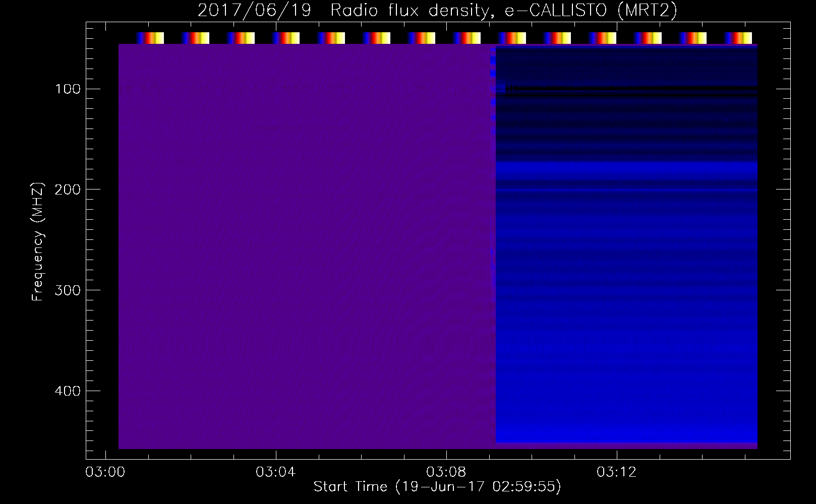Click the leftmost color bar strip above plot
This screenshot has width=816, height=504.
click(x=150, y=38)
